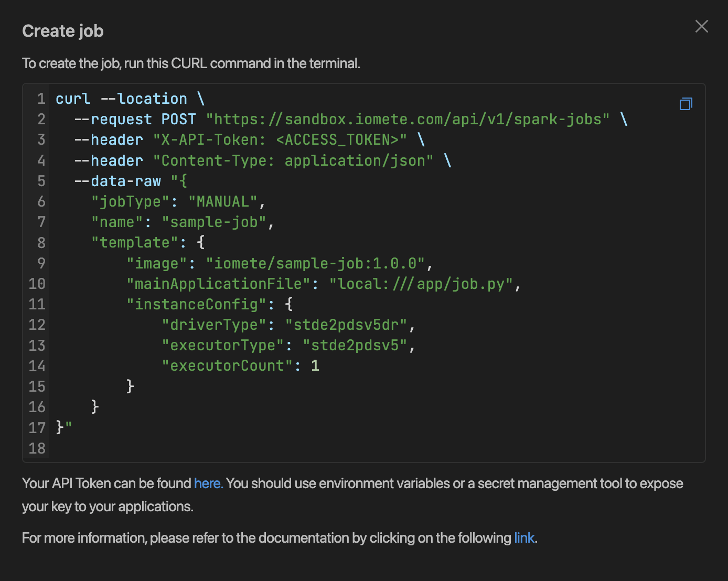Open the documentation 'link'

(x=524, y=538)
